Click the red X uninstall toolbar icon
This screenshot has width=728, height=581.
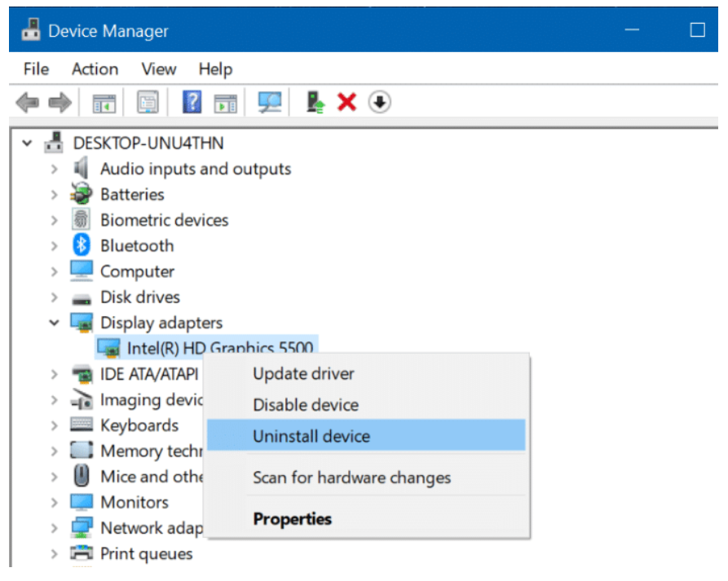(x=346, y=102)
